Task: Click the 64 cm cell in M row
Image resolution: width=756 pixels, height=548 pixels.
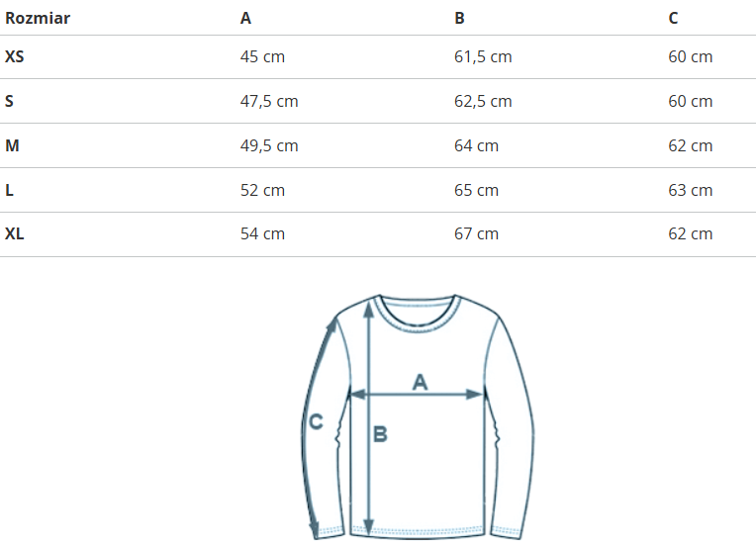Action: (476, 145)
